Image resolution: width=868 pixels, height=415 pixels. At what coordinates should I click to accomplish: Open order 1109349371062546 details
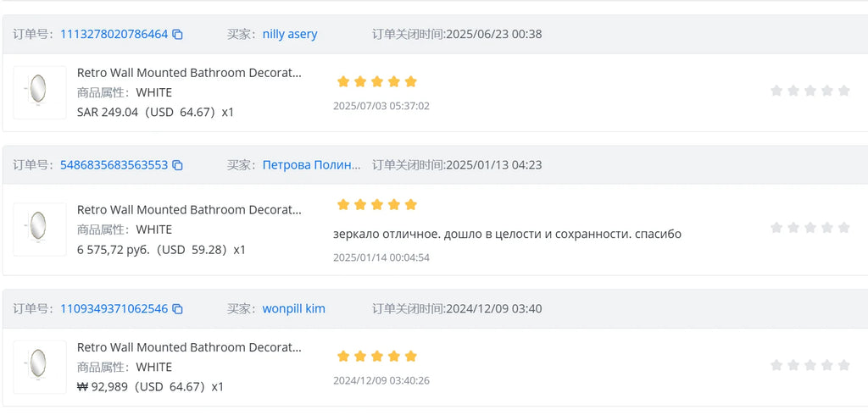[x=114, y=309]
